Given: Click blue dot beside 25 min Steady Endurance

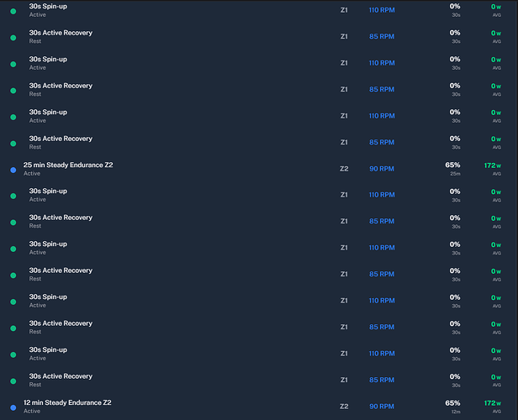Looking at the screenshot, I should coord(13,170).
